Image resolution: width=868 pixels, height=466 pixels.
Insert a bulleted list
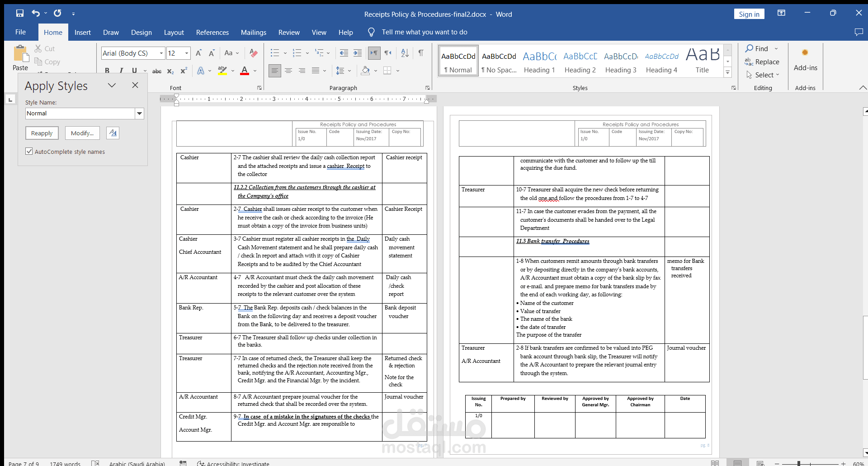[x=275, y=53]
